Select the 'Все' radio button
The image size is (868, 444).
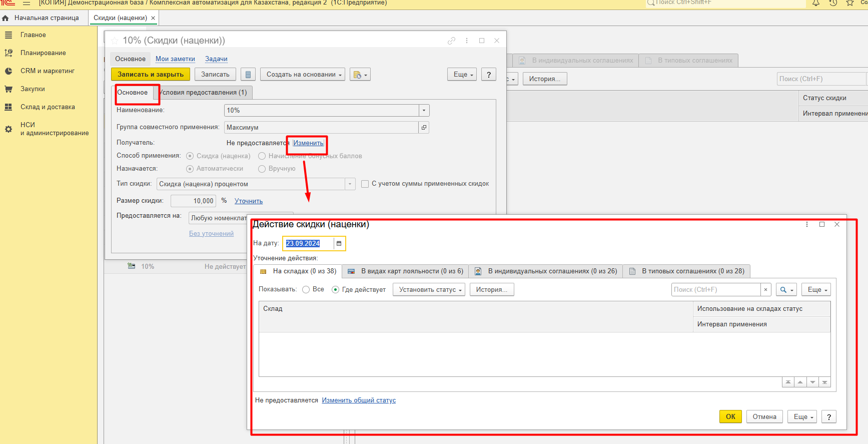click(306, 290)
